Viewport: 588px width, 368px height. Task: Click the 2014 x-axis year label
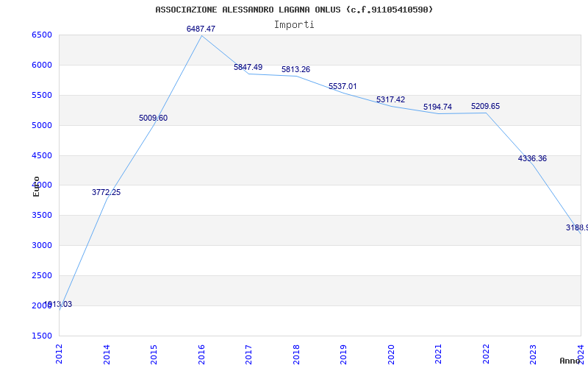107,354
